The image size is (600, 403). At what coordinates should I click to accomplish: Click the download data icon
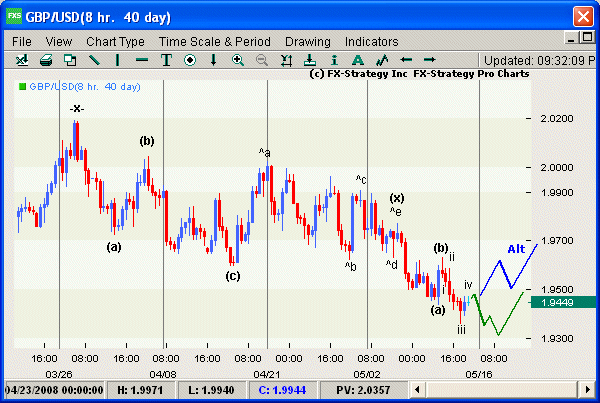[310, 60]
